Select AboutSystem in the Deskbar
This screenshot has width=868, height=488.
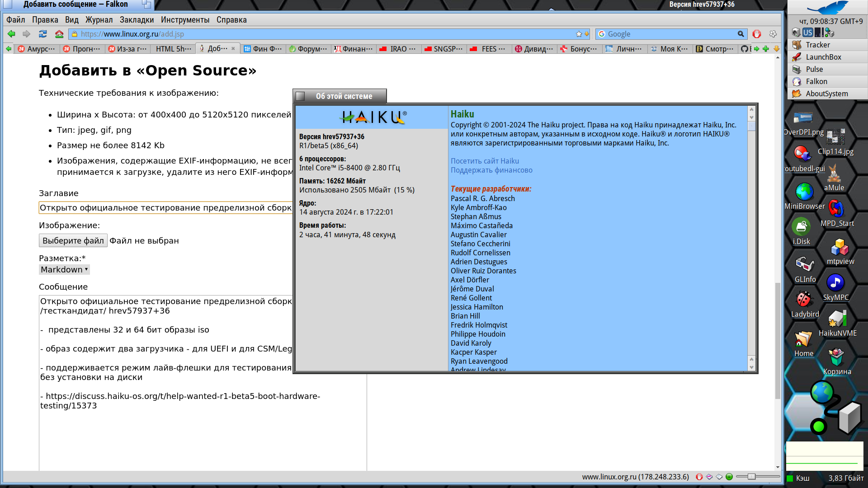(827, 94)
